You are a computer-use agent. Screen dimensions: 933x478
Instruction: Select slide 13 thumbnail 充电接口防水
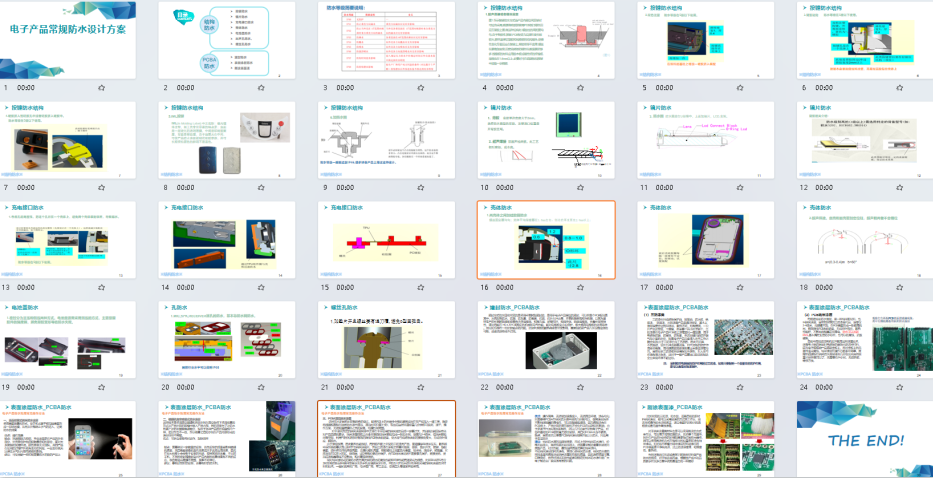67,240
